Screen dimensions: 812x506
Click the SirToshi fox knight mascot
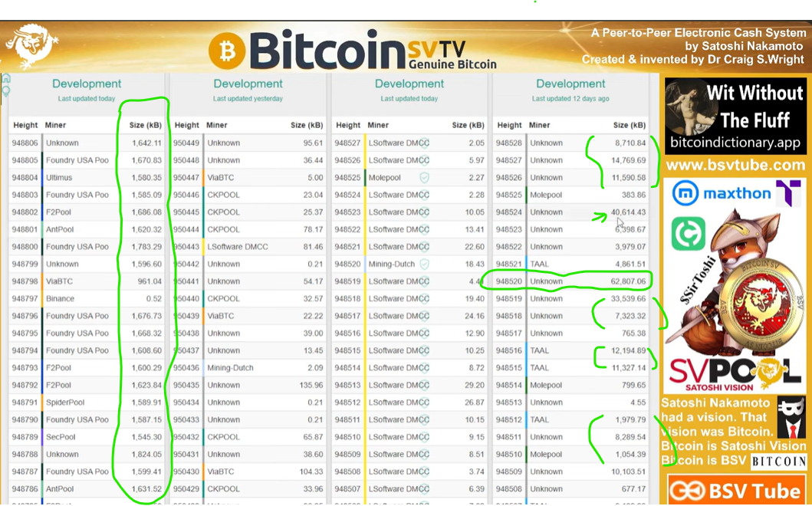tap(725, 280)
